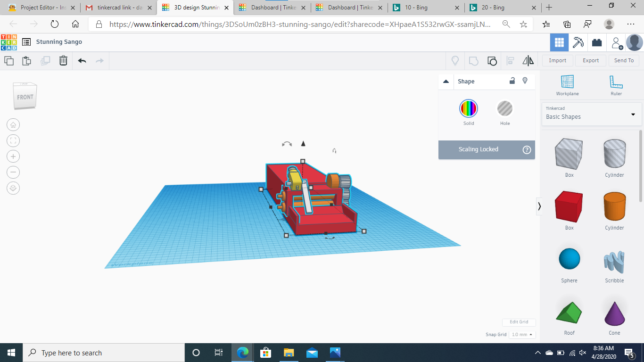Click the FRONT face of the view cube
Viewport: 644px width, 362px height.
point(25,97)
